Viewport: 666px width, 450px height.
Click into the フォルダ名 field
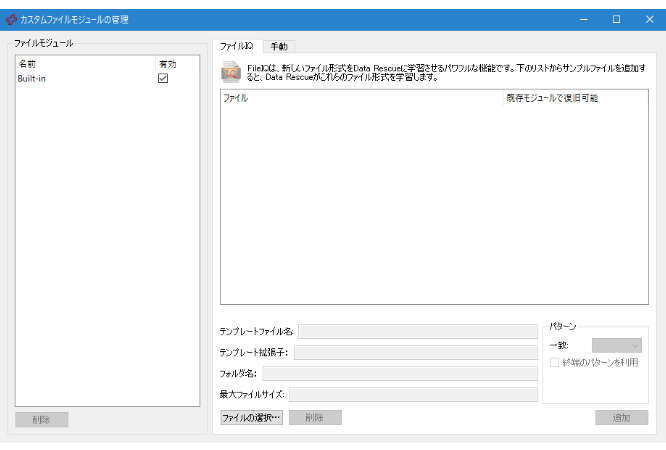click(x=400, y=373)
